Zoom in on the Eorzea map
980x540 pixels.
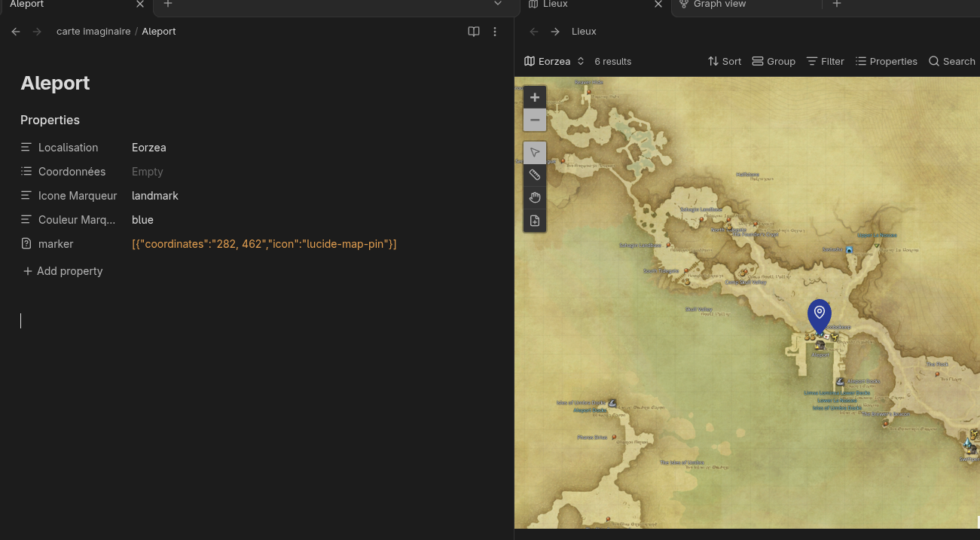coord(535,97)
